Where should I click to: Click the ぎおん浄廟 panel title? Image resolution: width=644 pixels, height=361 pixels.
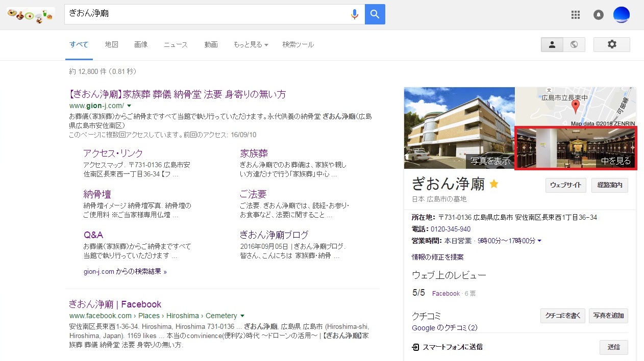click(x=448, y=184)
